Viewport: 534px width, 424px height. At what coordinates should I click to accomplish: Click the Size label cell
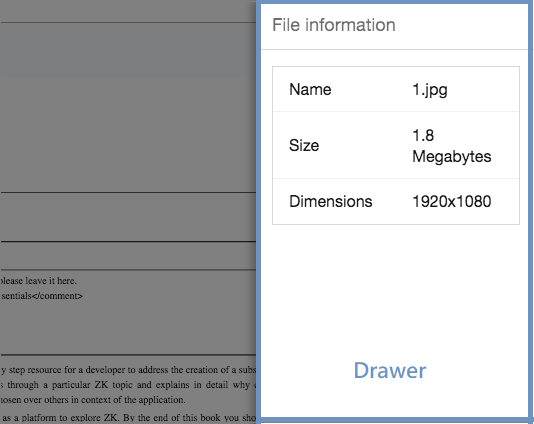tap(304, 145)
